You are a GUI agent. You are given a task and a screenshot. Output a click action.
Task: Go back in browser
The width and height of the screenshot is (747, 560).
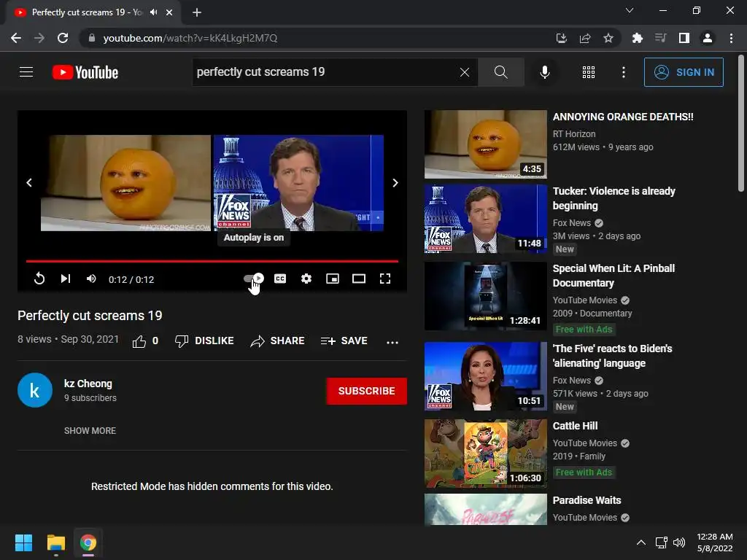click(16, 38)
